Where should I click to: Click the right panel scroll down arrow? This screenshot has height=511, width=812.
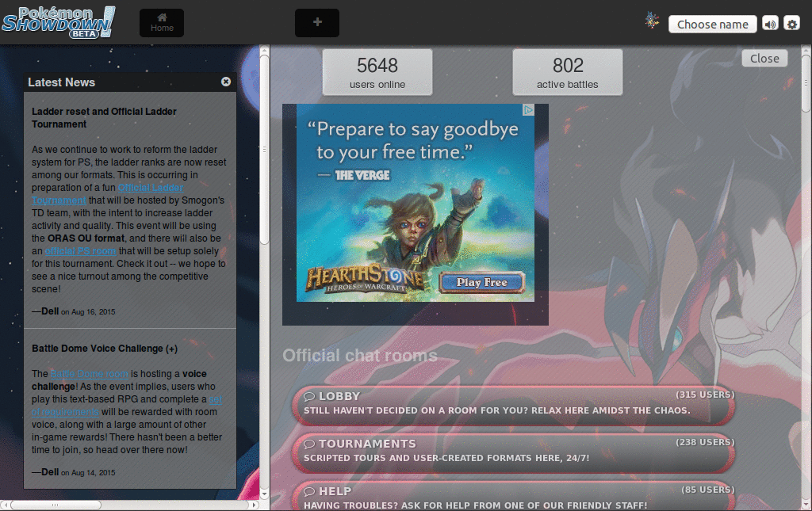click(806, 505)
